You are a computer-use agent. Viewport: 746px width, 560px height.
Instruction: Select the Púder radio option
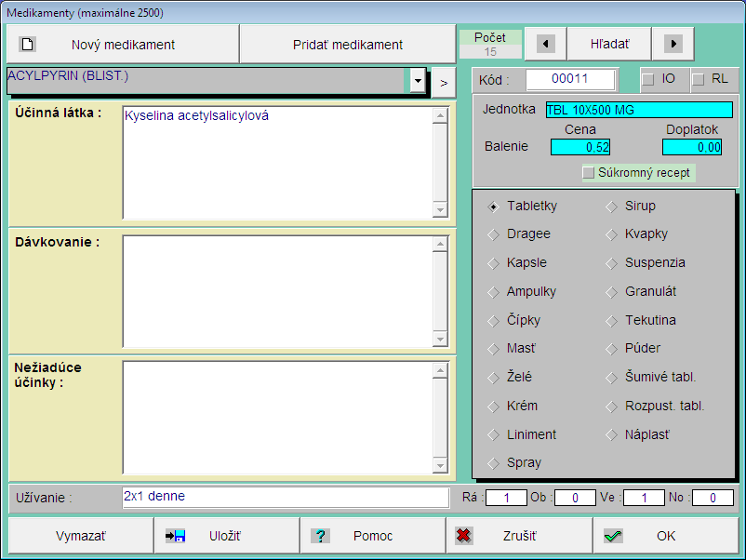click(x=611, y=349)
